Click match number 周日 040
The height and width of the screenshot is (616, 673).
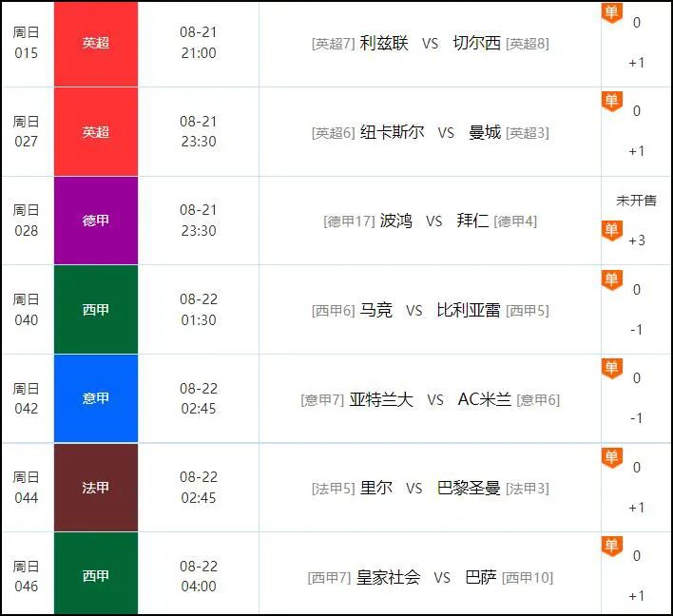point(26,310)
